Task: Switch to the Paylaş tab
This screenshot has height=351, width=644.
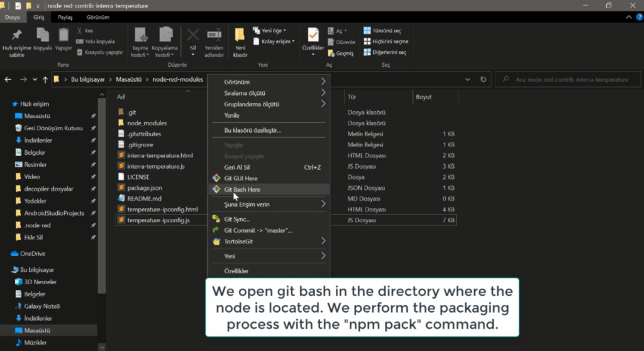Action: [65, 17]
